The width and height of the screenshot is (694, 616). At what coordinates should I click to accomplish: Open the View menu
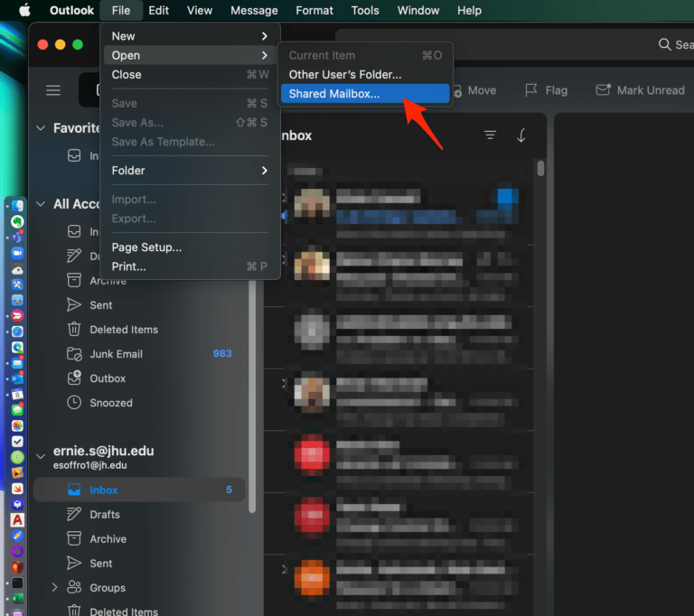coord(200,10)
